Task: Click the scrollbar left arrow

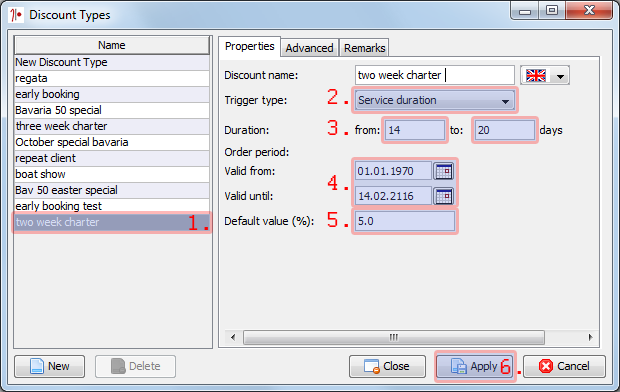Action: tap(233, 337)
